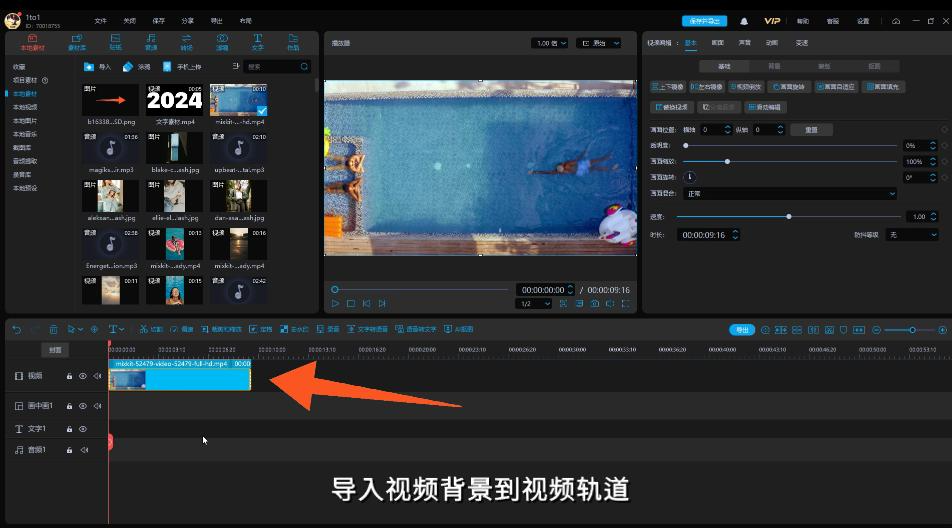
Task: Stop the preview playback
Action: tap(351, 303)
